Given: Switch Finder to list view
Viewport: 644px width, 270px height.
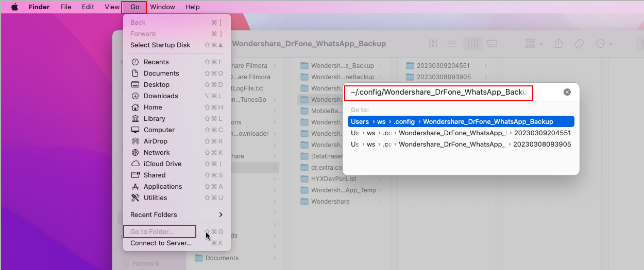Looking at the screenshot, I should (452, 44).
